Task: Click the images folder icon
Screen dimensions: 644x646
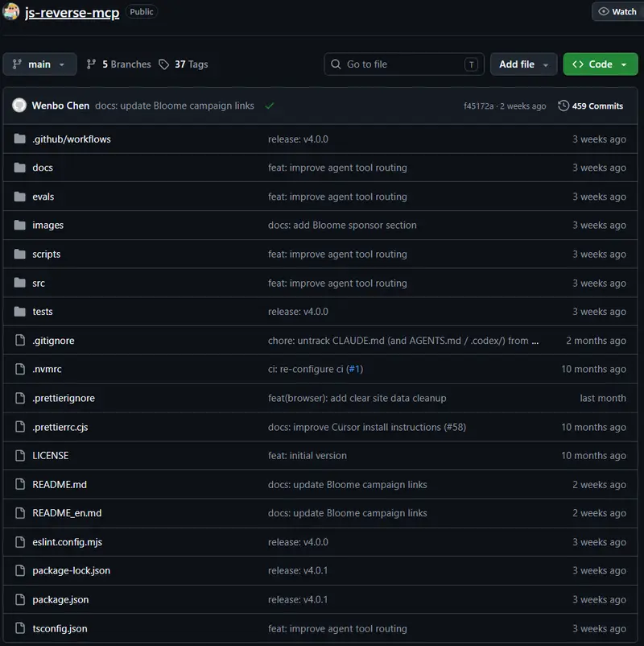Action: point(19,225)
